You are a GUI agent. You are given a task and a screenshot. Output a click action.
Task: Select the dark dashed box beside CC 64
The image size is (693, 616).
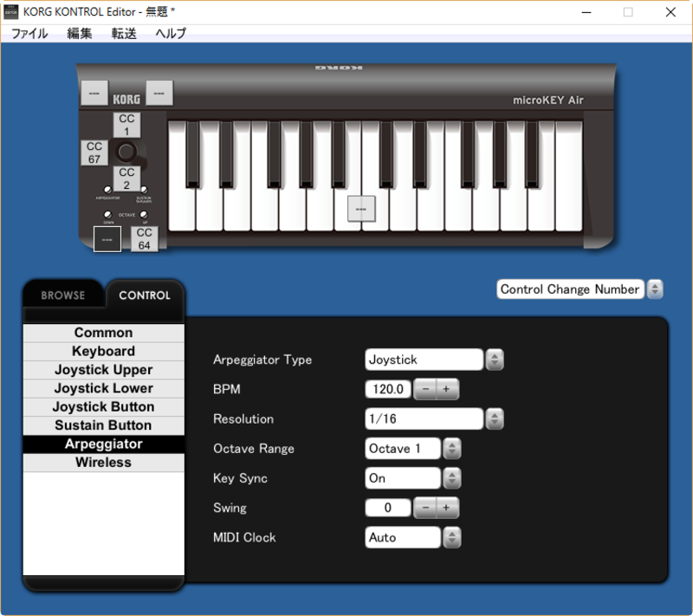click(x=107, y=239)
